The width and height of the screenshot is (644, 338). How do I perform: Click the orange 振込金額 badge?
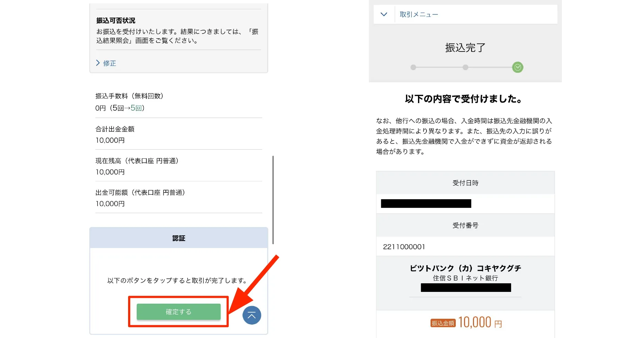[x=443, y=323]
